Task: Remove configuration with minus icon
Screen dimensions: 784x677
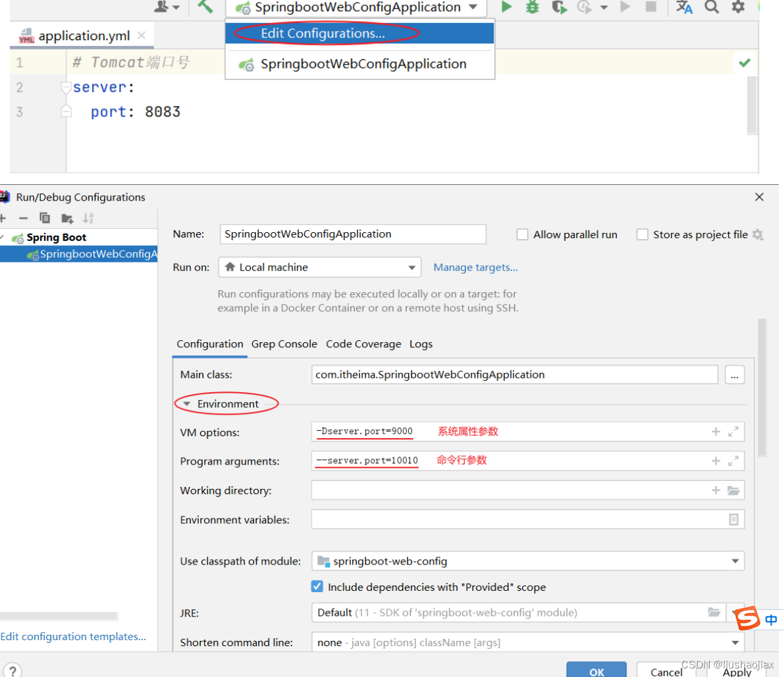Action: coord(23,218)
